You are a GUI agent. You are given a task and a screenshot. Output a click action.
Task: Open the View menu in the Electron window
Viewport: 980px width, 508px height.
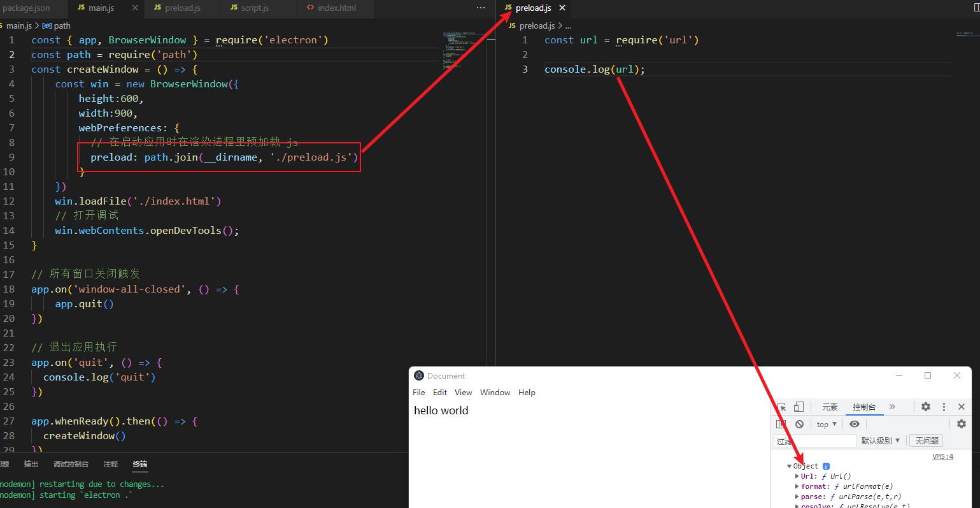[x=463, y=393]
